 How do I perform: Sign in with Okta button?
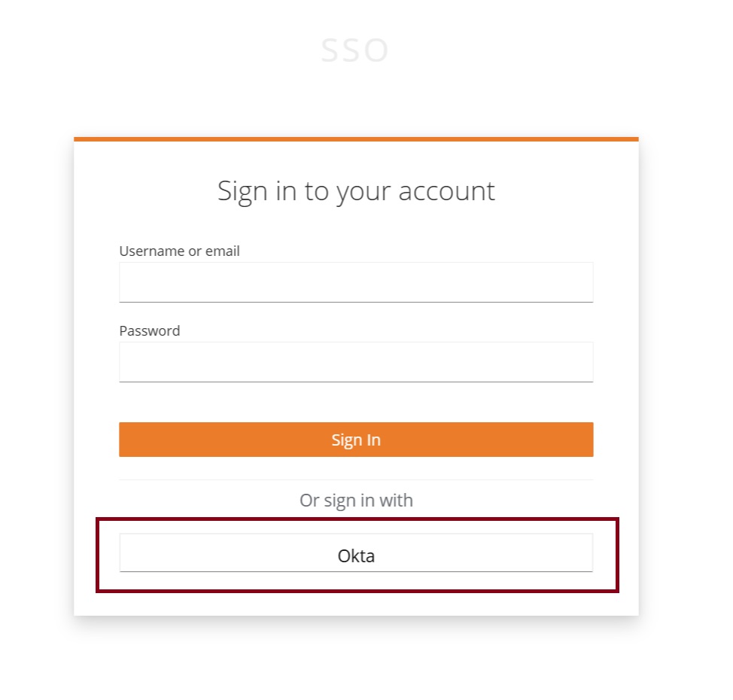(355, 553)
